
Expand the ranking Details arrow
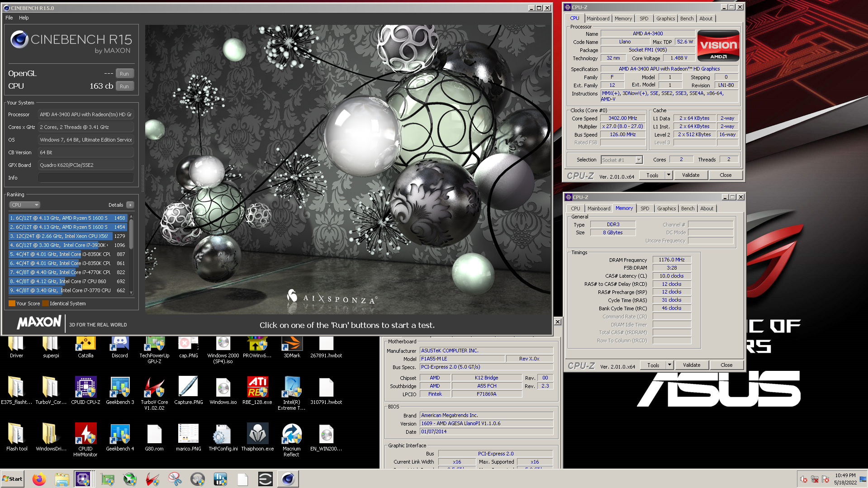pos(130,205)
